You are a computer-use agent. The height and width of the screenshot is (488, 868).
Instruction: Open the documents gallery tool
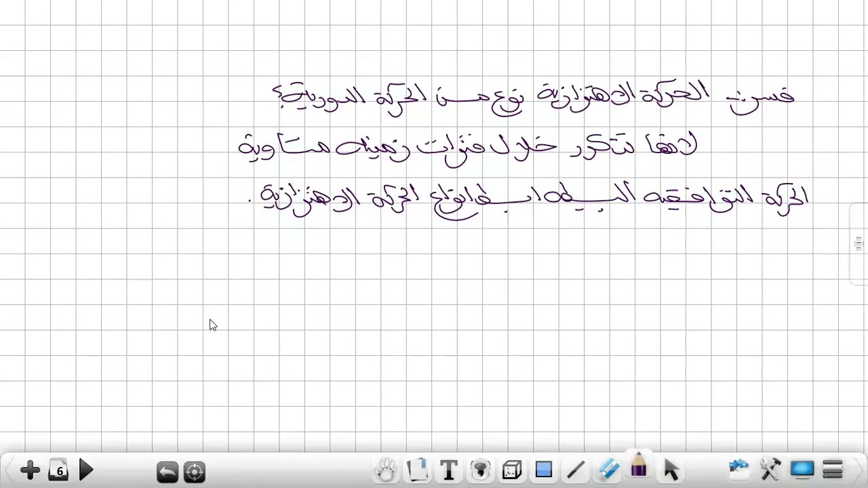coord(418,470)
